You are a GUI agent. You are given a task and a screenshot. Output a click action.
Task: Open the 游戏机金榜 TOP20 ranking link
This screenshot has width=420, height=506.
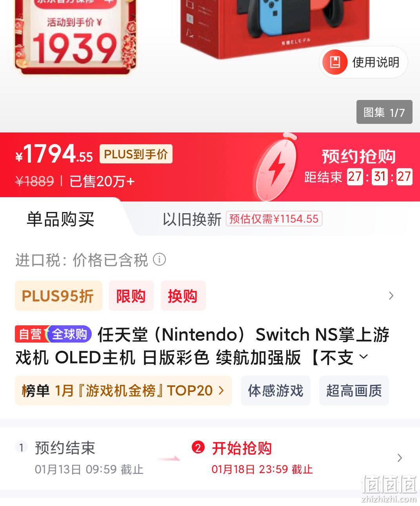[124, 390]
